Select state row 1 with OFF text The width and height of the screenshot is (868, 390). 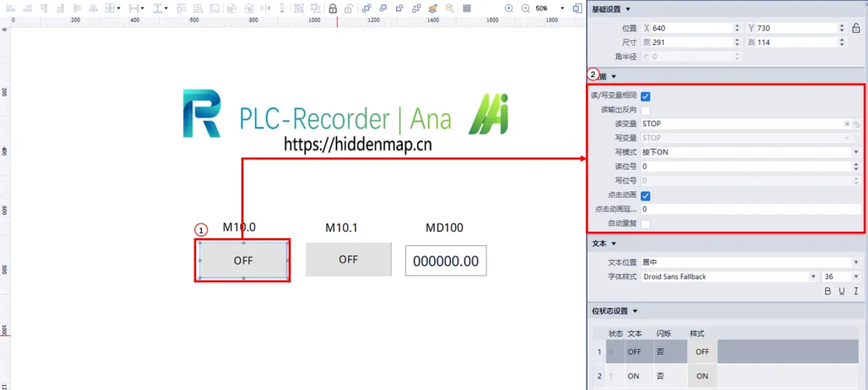click(x=727, y=351)
